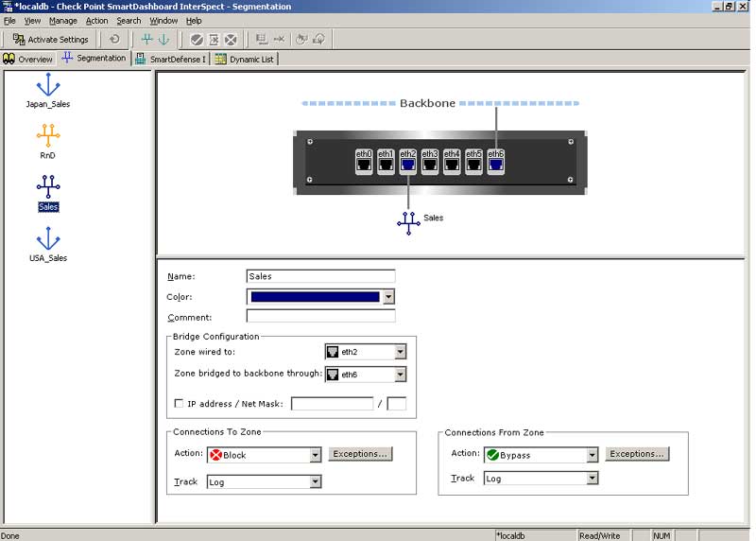Click the inspect page toolbar icon

point(214,40)
